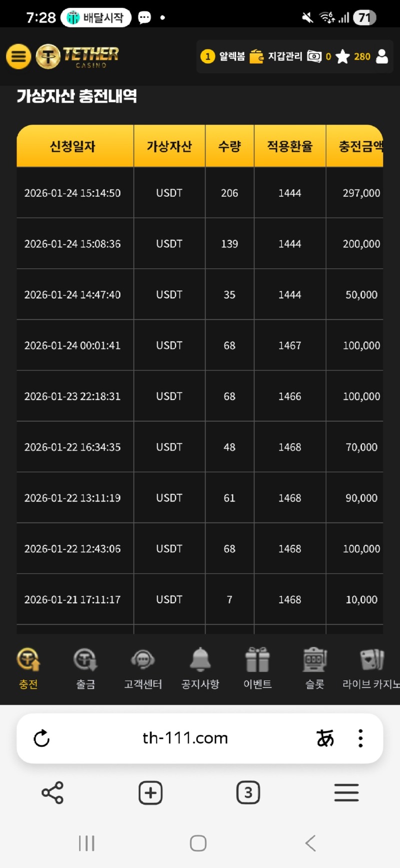Tap the th-111.com address bar
The image size is (400, 868).
pos(185,738)
